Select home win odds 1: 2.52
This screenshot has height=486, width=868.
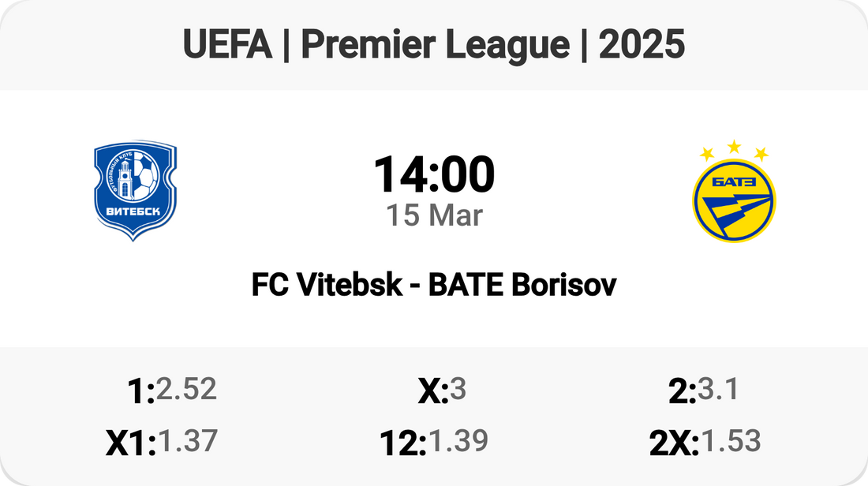171,390
